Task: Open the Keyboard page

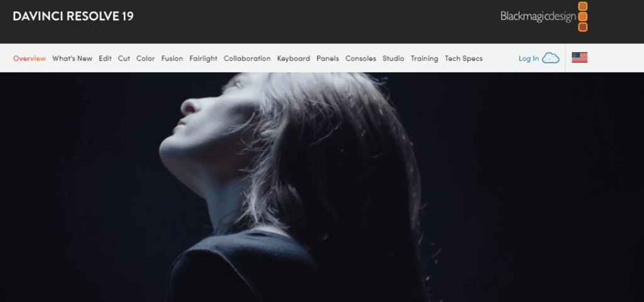Action: [x=294, y=59]
